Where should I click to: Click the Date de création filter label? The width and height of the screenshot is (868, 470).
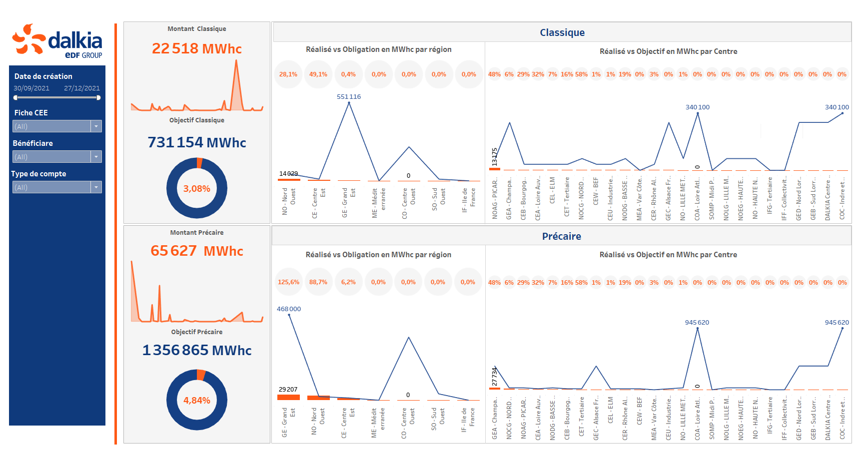43,76
